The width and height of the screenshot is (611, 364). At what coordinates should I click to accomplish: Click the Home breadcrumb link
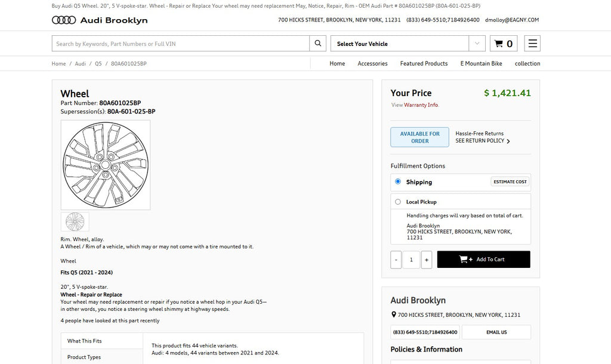pos(59,63)
